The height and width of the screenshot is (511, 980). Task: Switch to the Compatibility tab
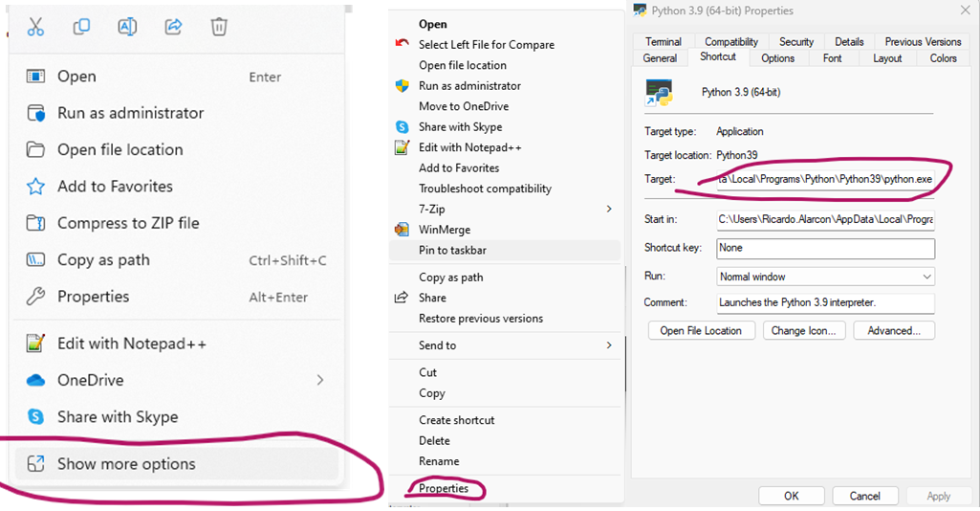[x=731, y=42]
